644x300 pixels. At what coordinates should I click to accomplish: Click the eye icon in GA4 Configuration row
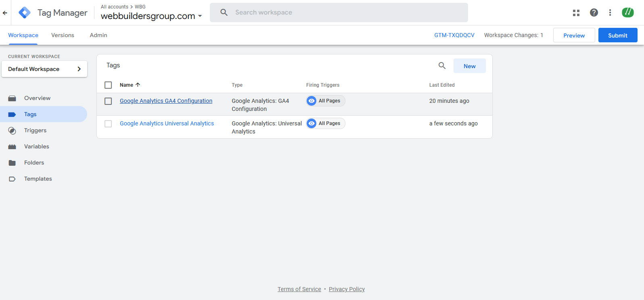click(312, 101)
